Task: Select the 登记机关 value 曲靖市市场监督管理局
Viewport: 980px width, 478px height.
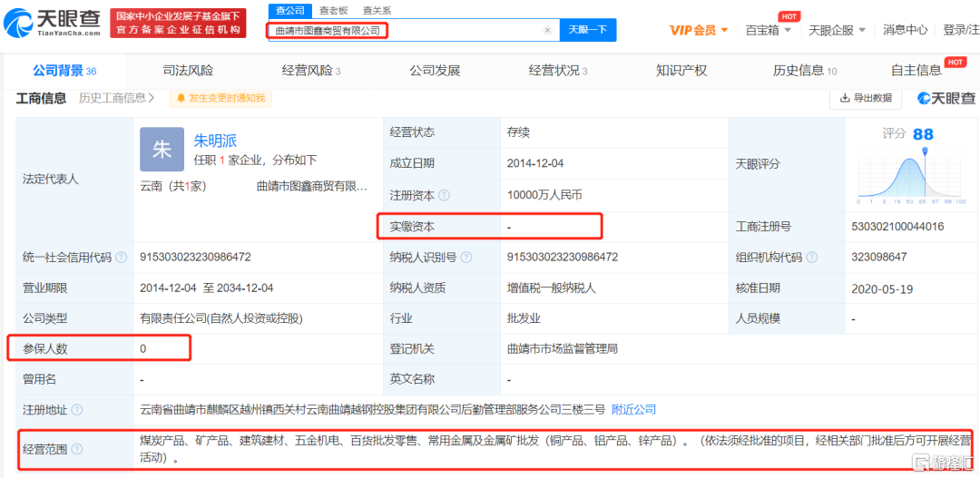Action: coord(563,348)
